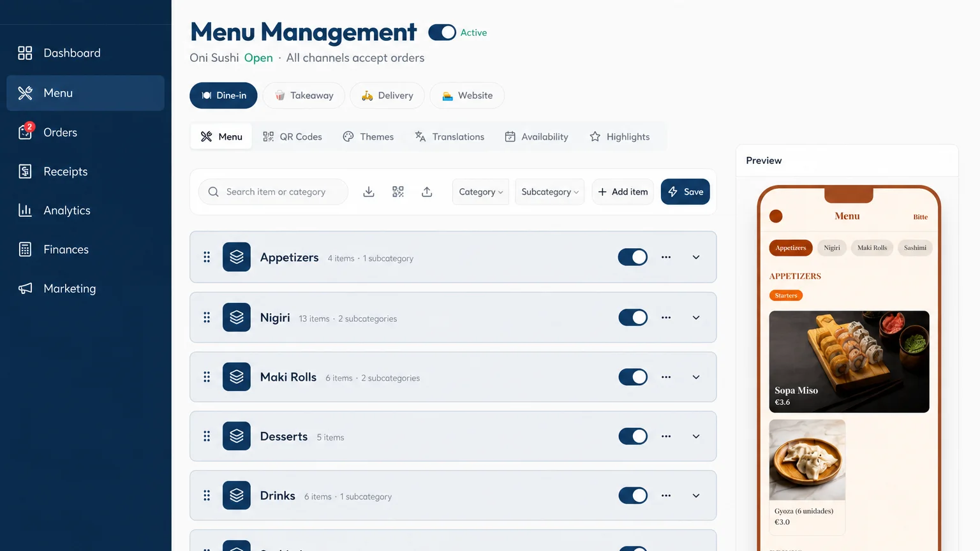980x551 pixels.
Task: Click the Appetizers drag handle
Action: [207, 257]
